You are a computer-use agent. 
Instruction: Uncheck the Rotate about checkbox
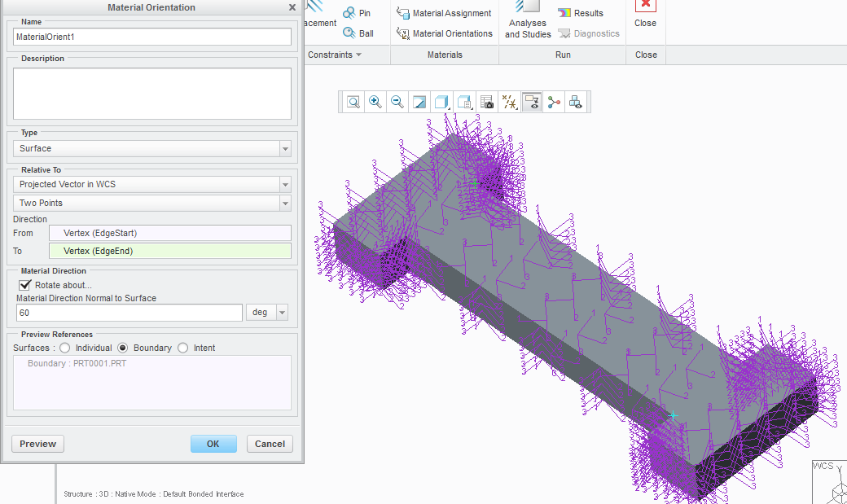(25, 285)
